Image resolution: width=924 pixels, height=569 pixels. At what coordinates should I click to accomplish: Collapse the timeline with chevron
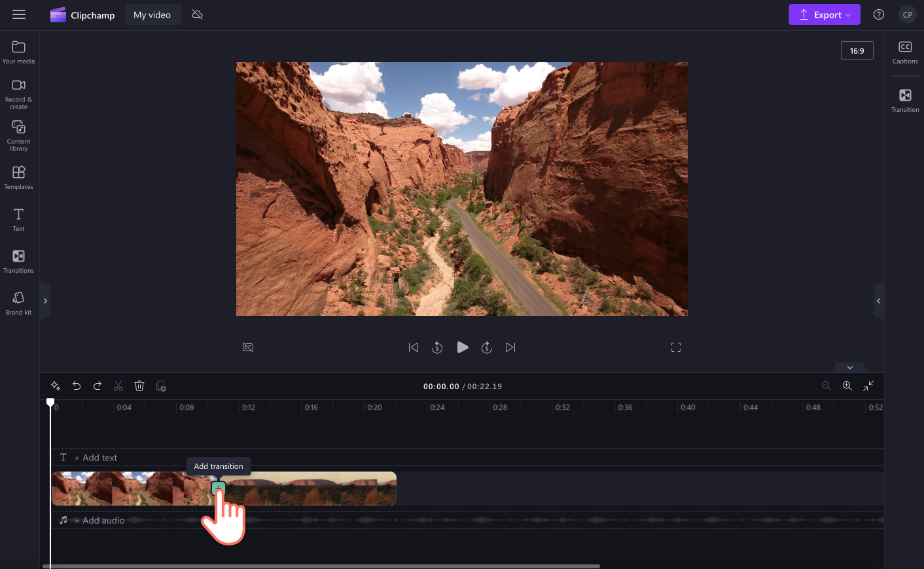pos(850,368)
